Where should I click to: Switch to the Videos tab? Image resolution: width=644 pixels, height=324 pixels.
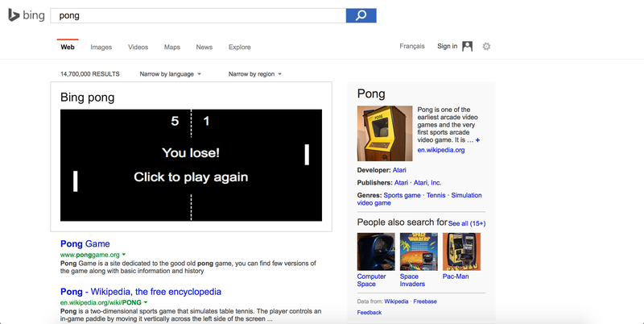[x=138, y=48]
